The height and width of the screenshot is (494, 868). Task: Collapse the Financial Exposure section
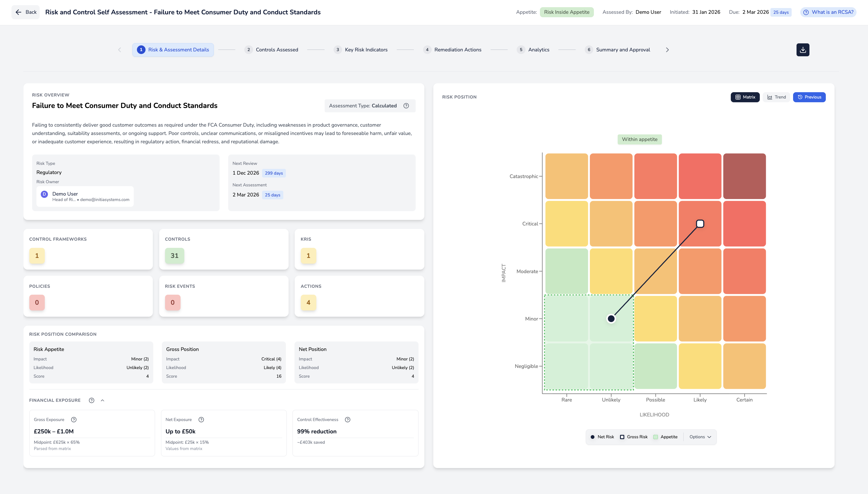coord(102,400)
